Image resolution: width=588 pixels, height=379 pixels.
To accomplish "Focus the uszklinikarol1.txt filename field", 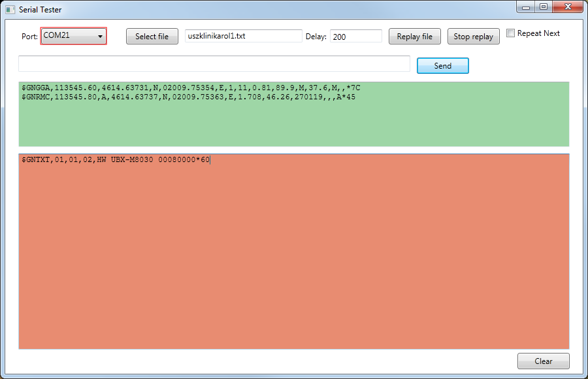I will [244, 36].
